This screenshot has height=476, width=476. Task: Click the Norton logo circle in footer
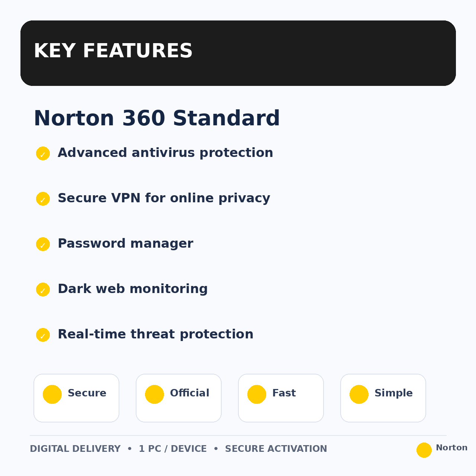coord(424,450)
